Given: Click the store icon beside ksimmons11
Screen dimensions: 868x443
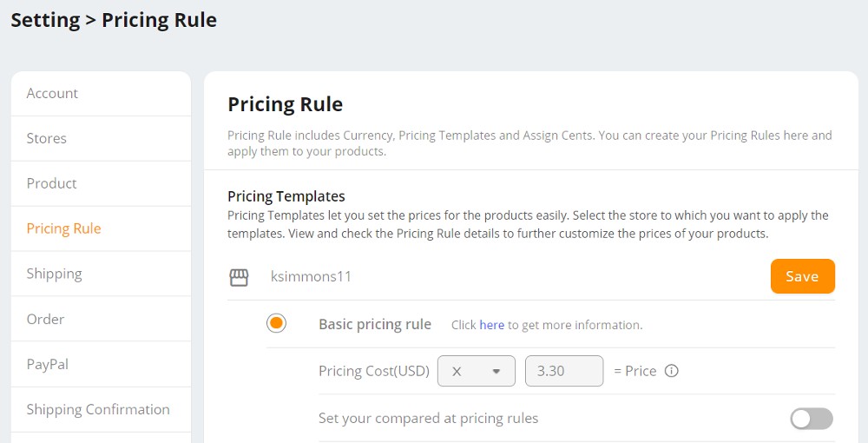Looking at the screenshot, I should tap(240, 277).
